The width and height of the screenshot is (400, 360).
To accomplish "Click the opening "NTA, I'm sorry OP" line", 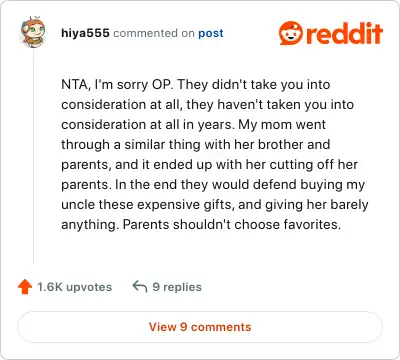I will point(196,85).
